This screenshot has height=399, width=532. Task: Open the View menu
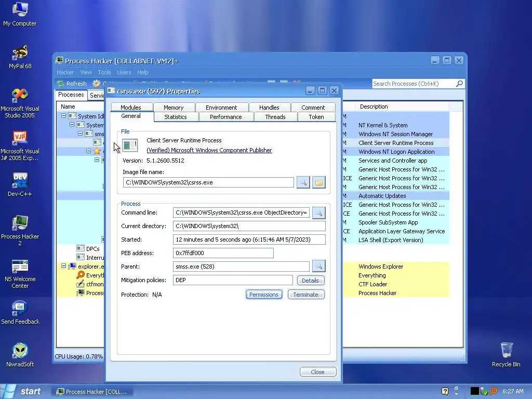click(86, 72)
